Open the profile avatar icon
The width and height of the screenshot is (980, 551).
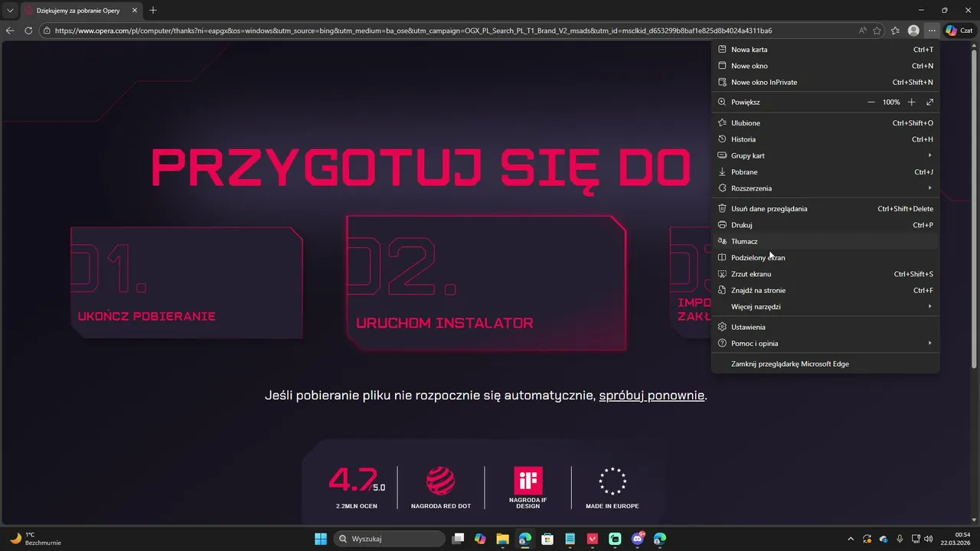pos(913,31)
